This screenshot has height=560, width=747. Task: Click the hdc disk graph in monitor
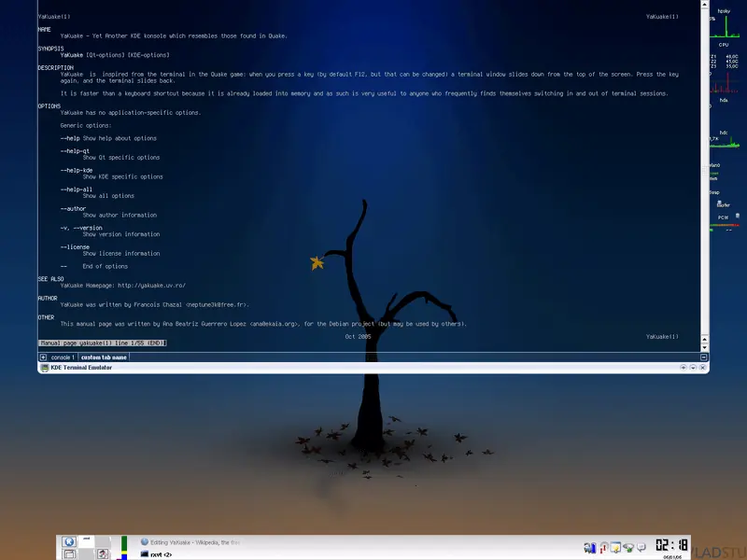725,142
